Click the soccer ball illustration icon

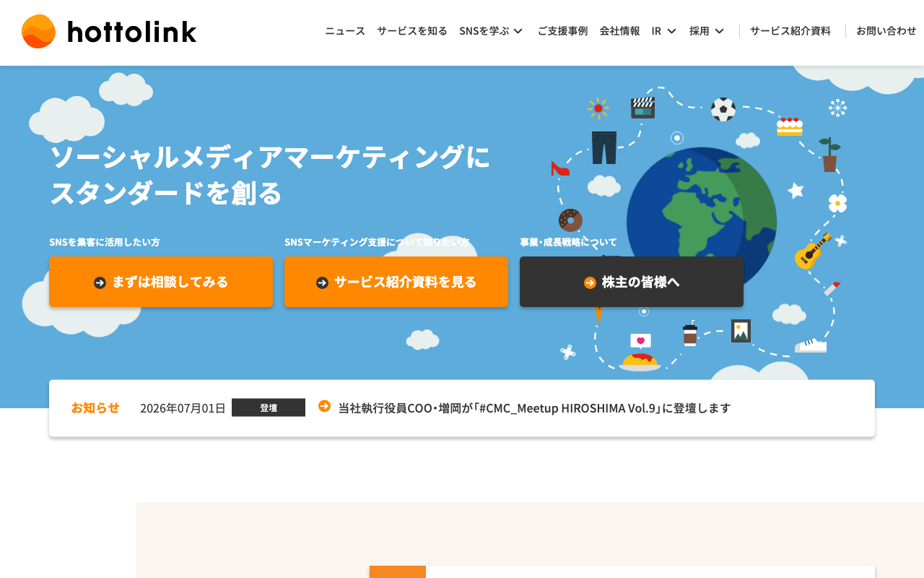pos(723,109)
